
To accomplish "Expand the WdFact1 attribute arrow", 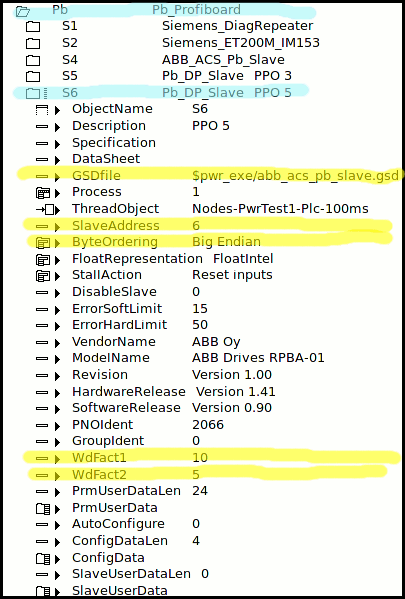I will (x=57, y=459).
